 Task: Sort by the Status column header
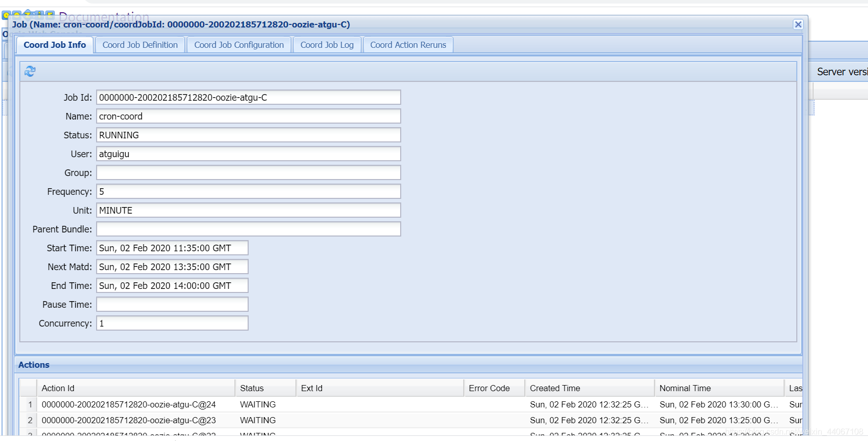[265, 388]
